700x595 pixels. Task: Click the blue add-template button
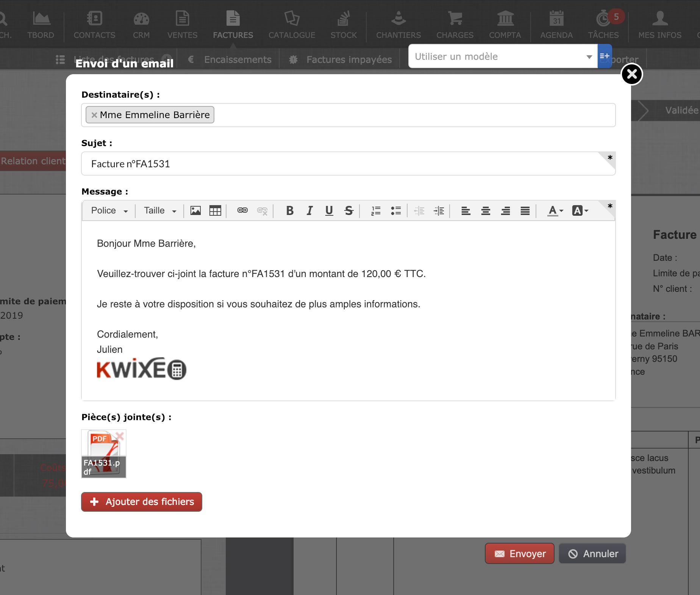(605, 56)
